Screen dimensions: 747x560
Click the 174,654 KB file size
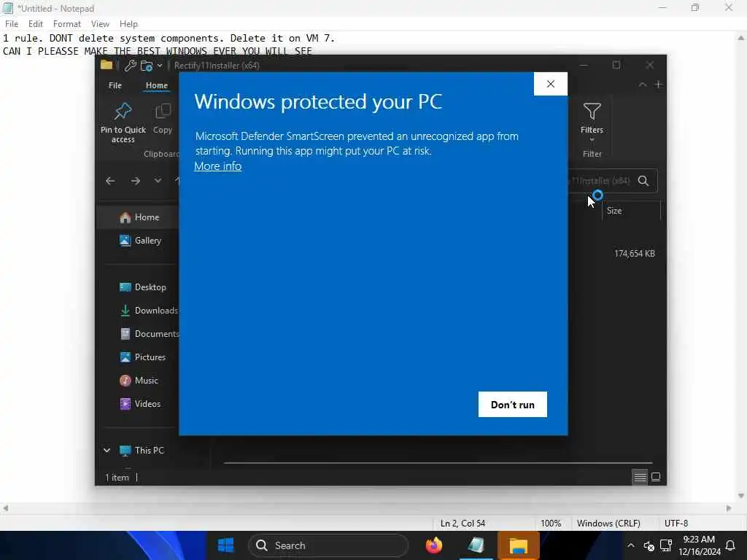(x=634, y=254)
